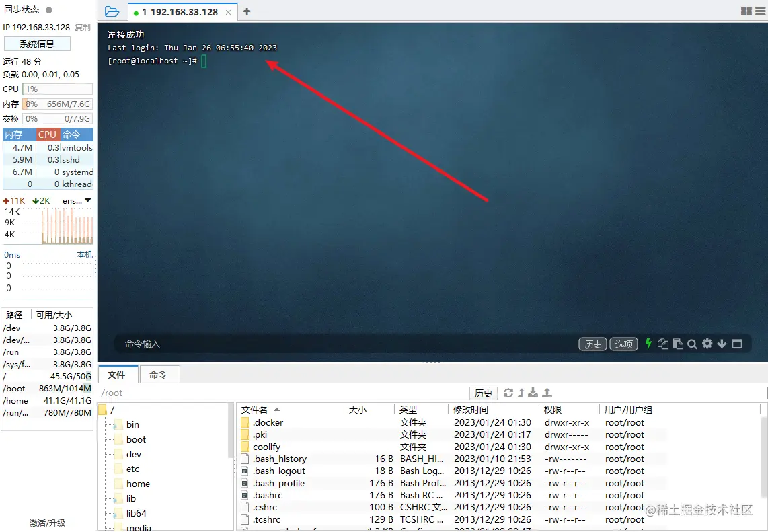This screenshot has width=768, height=532.
Task: Sort files by name column header
Action: coord(291,410)
